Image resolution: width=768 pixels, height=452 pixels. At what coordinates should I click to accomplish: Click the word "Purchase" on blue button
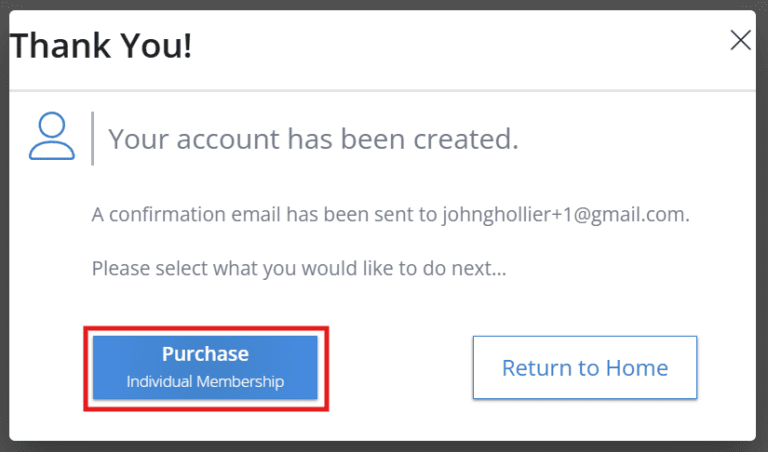click(205, 354)
